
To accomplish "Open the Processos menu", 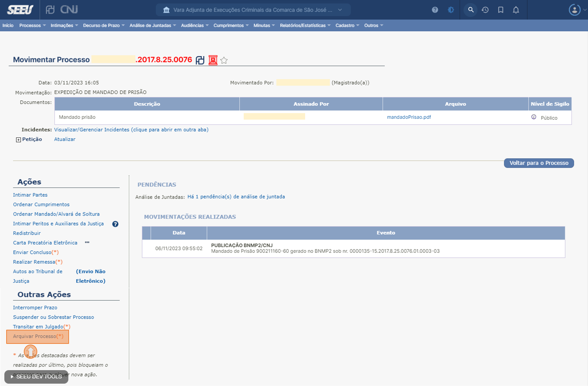I will (x=32, y=26).
